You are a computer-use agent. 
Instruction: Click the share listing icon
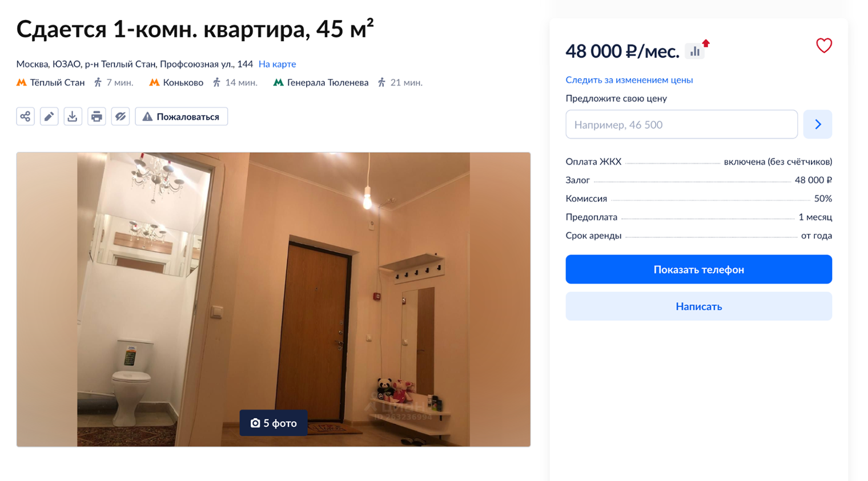coord(25,116)
